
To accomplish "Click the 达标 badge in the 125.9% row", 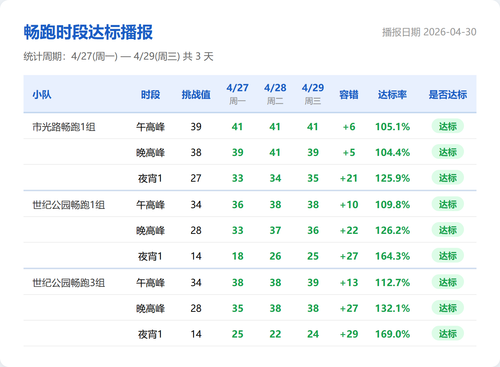I will pos(448,178).
